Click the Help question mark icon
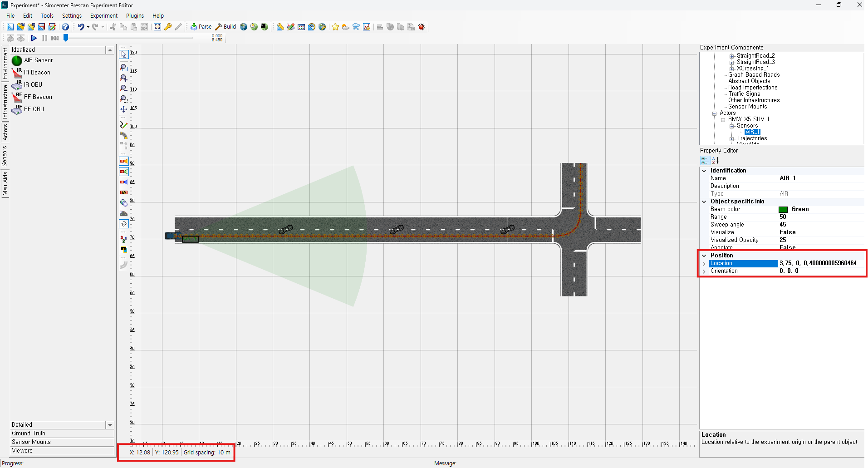Viewport: 868px width, 468px height. click(x=65, y=27)
